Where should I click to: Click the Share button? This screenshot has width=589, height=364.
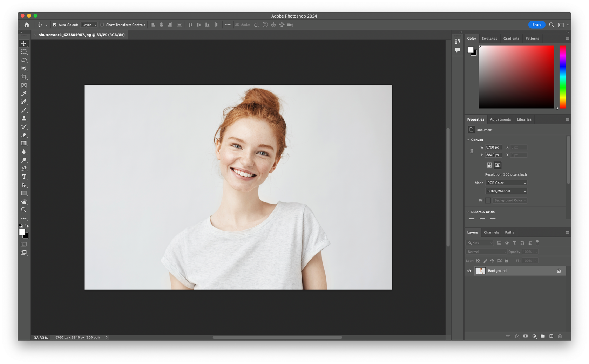(536, 25)
